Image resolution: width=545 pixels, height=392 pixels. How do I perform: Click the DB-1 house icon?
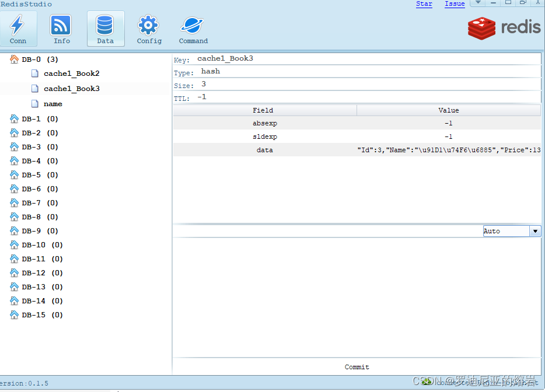[x=14, y=119]
